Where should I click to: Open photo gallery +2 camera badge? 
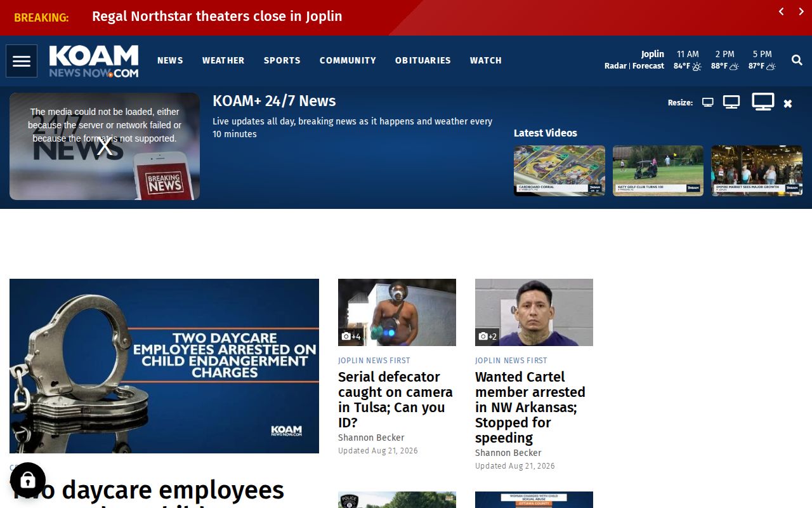(488, 337)
